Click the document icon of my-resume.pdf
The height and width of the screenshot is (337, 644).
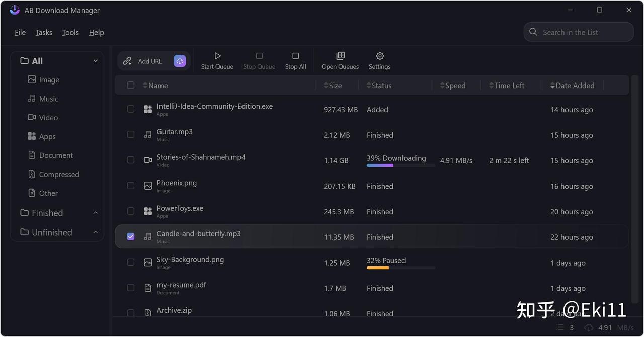point(148,288)
